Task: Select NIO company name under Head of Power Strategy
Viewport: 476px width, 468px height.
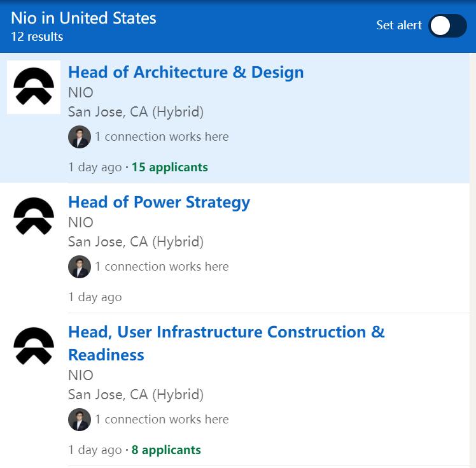Action: pyautogui.click(x=81, y=222)
